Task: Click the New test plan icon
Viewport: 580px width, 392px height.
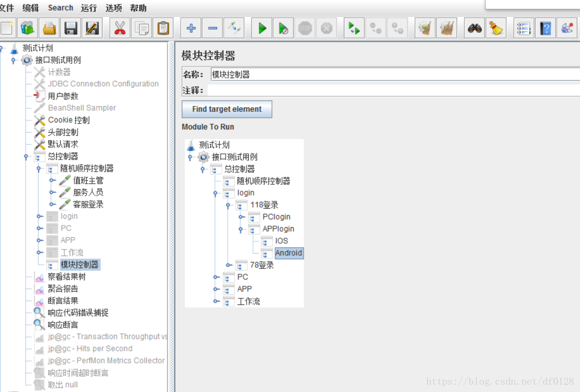Action: point(6,28)
